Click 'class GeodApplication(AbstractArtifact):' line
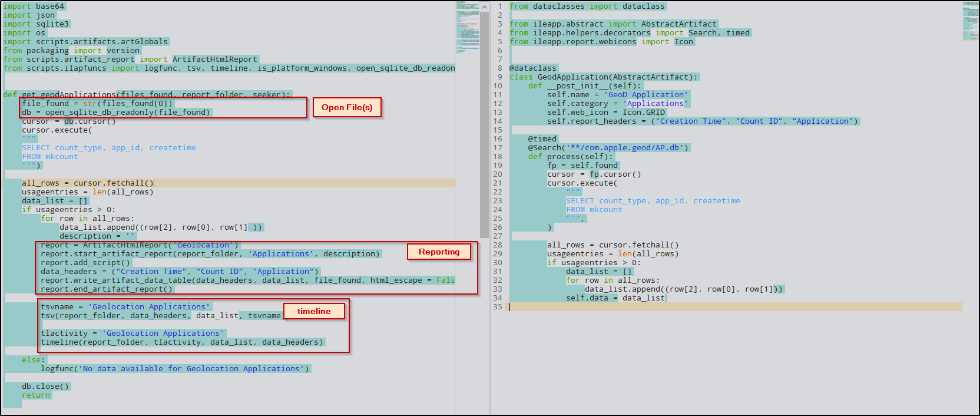Screen dimensions: 980x416 click(604, 77)
